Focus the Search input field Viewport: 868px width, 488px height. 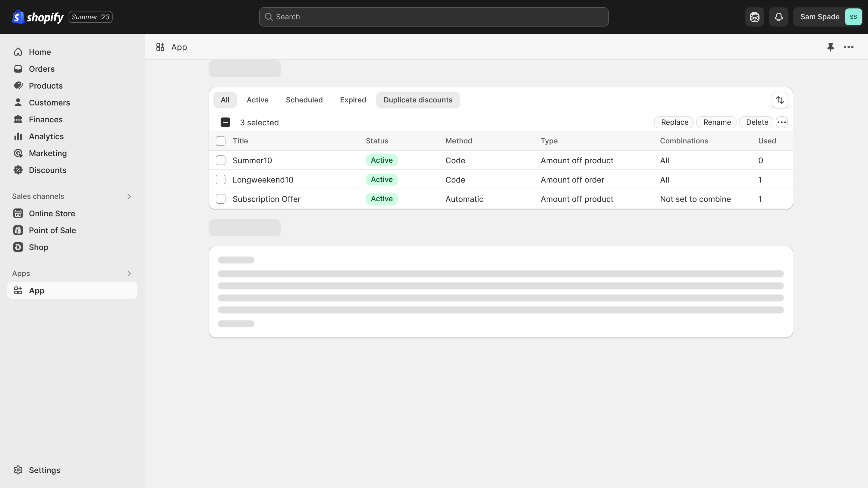(434, 17)
